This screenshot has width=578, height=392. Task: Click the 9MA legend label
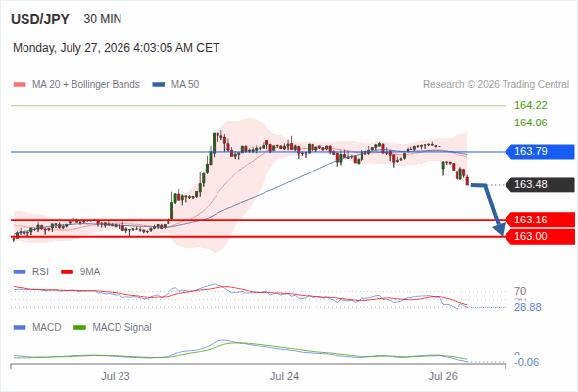[x=90, y=272]
